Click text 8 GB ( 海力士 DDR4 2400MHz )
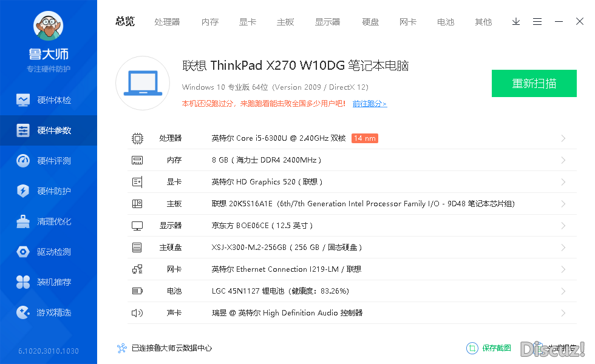 pyautogui.click(x=267, y=160)
